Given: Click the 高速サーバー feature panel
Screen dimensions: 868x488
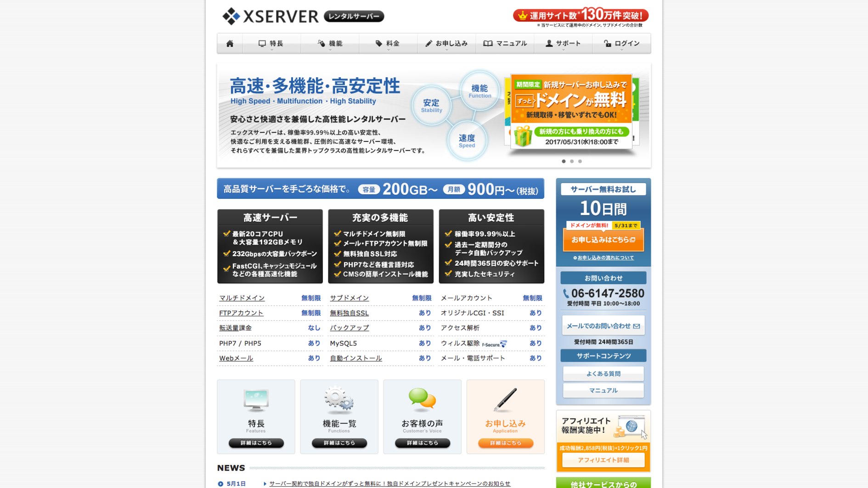Looking at the screenshot, I should 270,247.
